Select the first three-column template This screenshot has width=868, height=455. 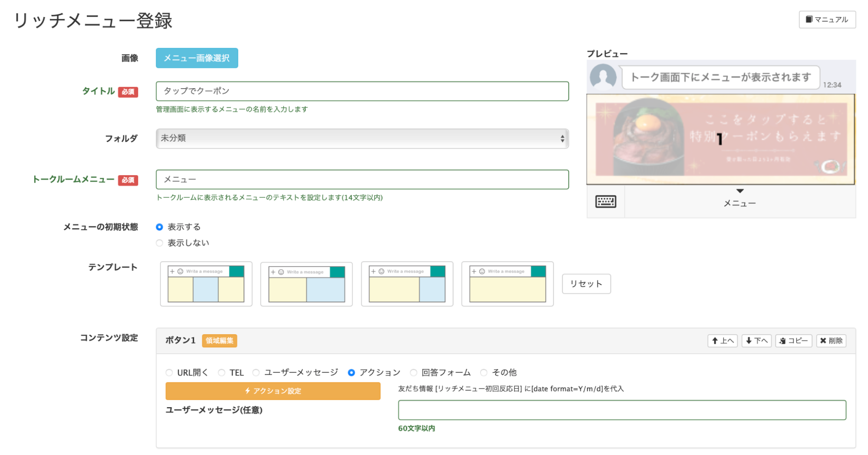click(206, 284)
